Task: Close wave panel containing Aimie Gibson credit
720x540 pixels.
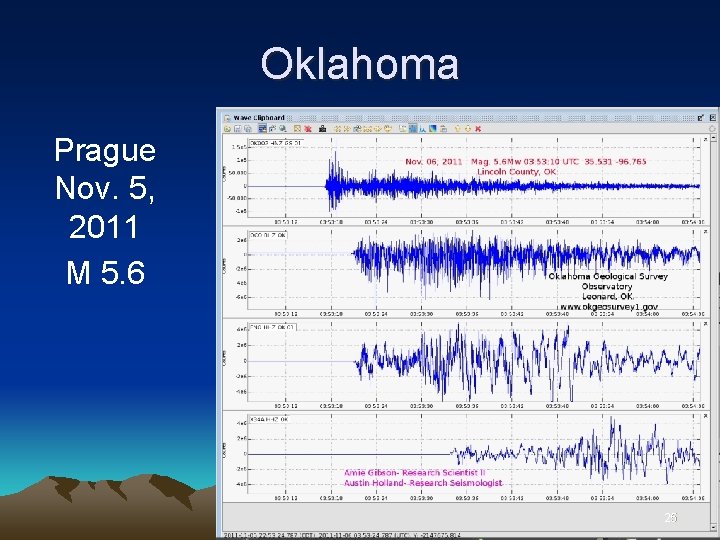Action: coord(705,416)
